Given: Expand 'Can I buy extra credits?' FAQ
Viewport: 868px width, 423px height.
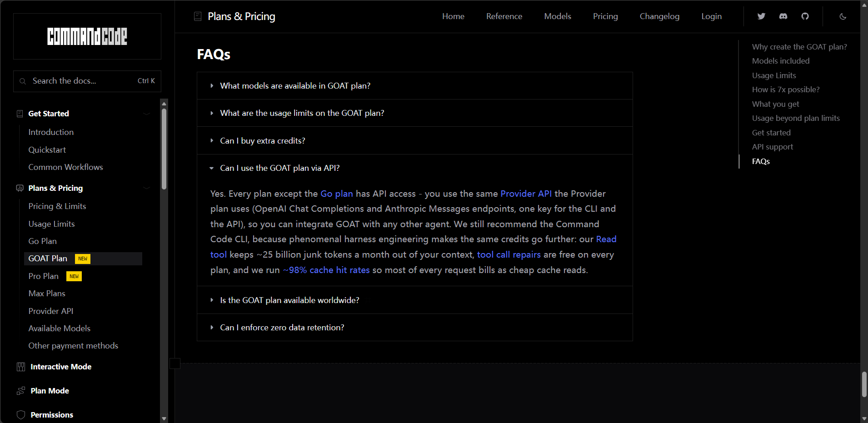Looking at the screenshot, I should pyautogui.click(x=414, y=141).
